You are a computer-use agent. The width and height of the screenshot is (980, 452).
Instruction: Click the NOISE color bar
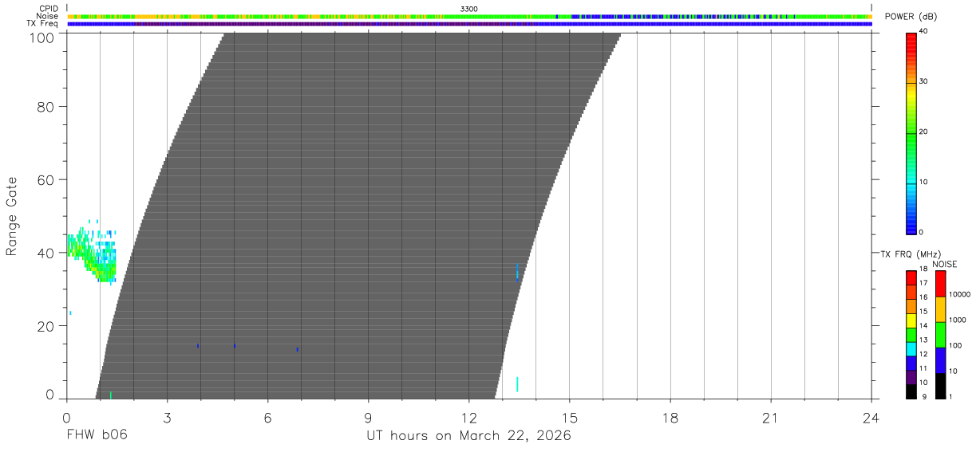pos(940,335)
